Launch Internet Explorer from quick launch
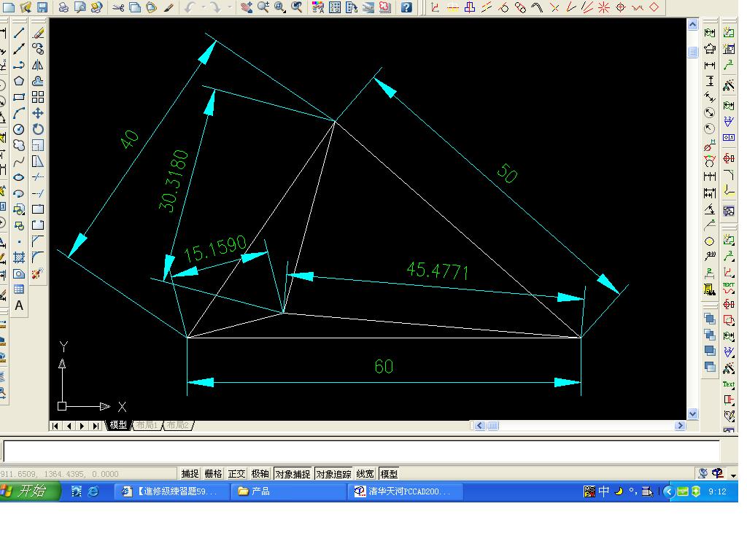The width and height of the screenshot is (747, 560). coord(93,491)
